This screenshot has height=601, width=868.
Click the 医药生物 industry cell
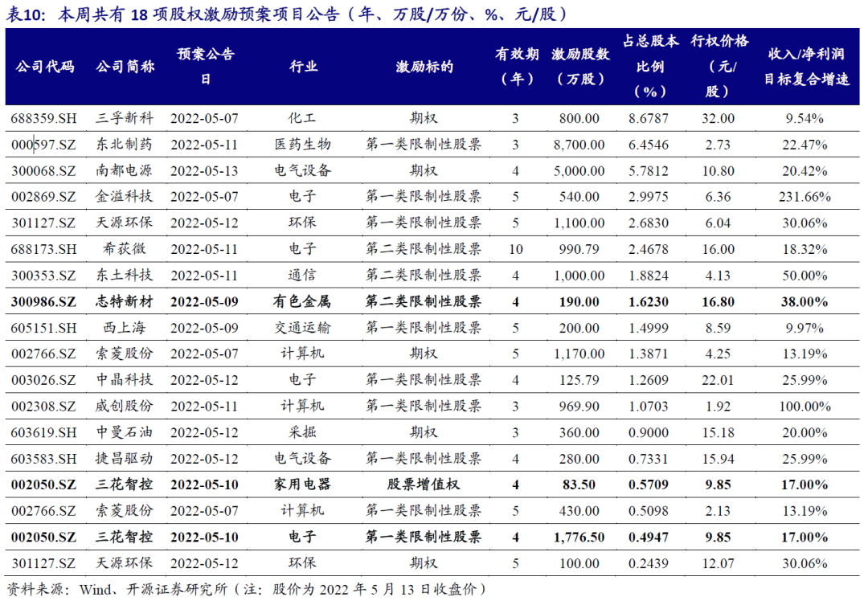point(302,145)
